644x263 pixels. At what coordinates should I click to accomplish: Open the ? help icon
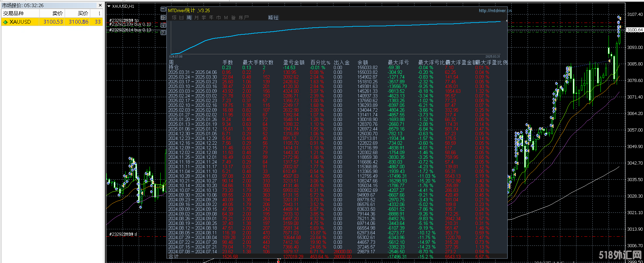click(x=163, y=33)
